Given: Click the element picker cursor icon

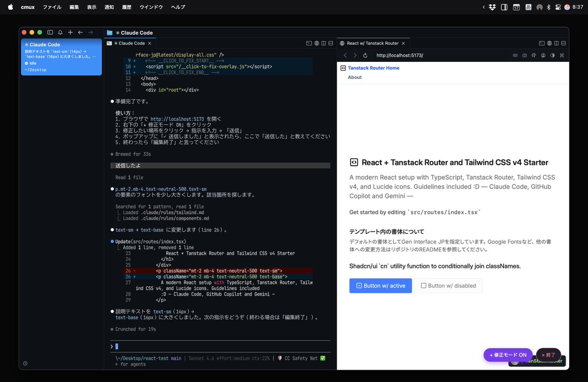Looking at the screenshot, I should [x=534, y=55].
